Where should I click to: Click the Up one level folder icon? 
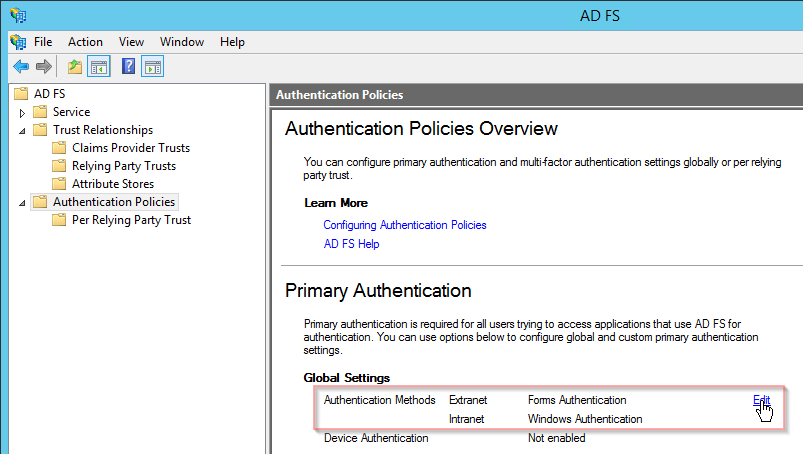75,67
